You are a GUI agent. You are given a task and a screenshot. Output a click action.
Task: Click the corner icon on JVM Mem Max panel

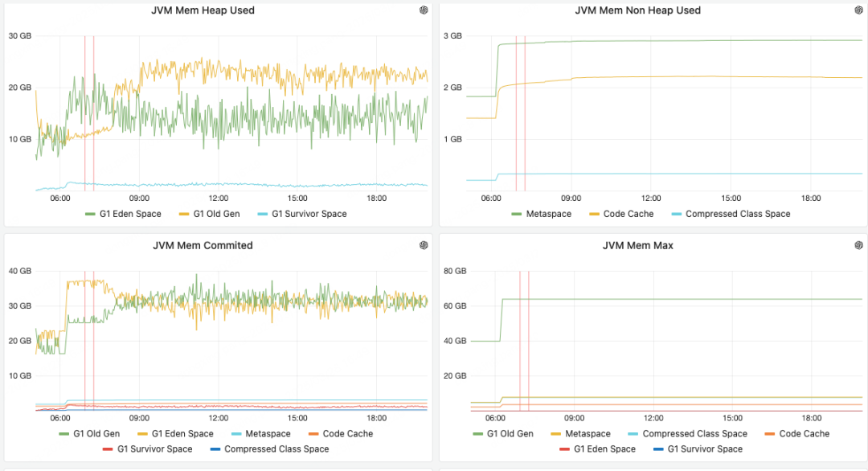point(859,246)
